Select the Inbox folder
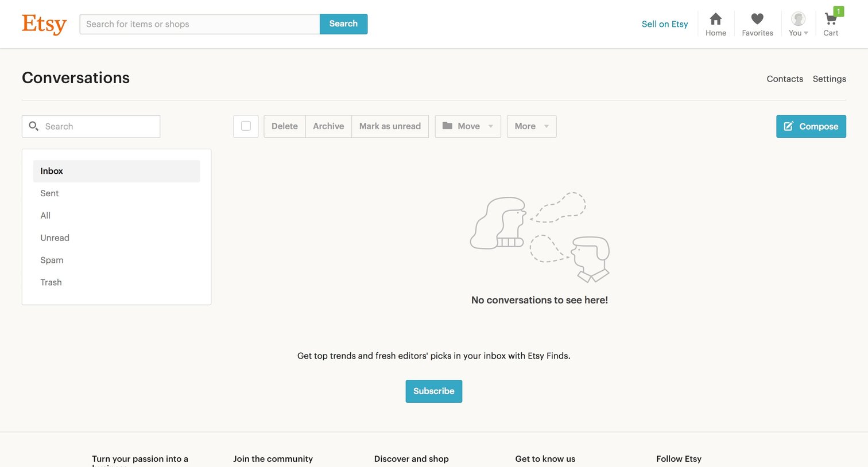 117,171
